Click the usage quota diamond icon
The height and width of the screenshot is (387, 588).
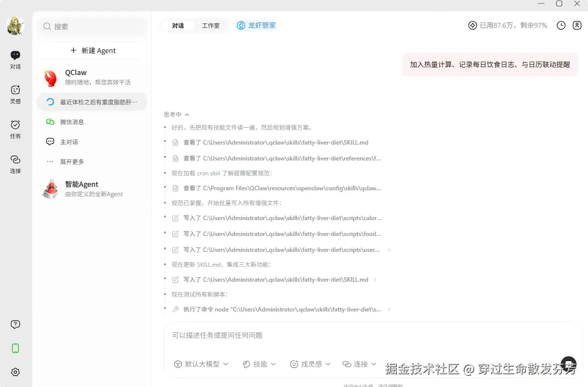coord(473,25)
